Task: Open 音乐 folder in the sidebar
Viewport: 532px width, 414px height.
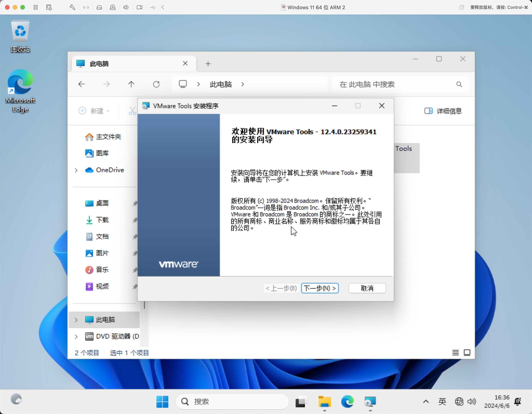Action: [97, 270]
